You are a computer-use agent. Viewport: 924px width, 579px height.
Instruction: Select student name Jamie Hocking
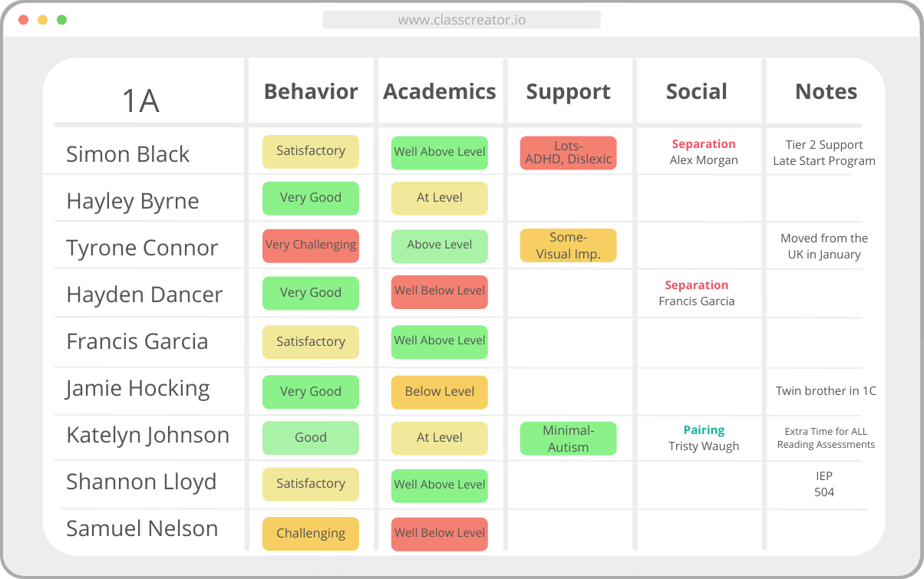coord(138,388)
